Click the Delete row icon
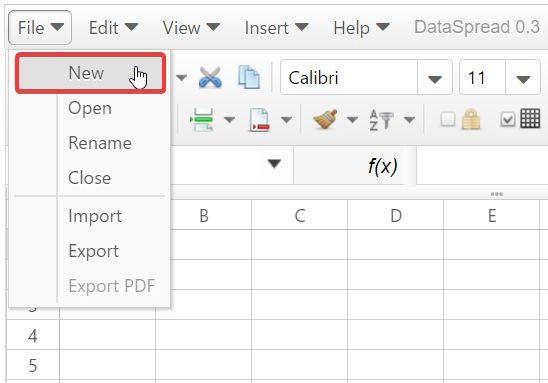The height and width of the screenshot is (383, 548). click(259, 120)
